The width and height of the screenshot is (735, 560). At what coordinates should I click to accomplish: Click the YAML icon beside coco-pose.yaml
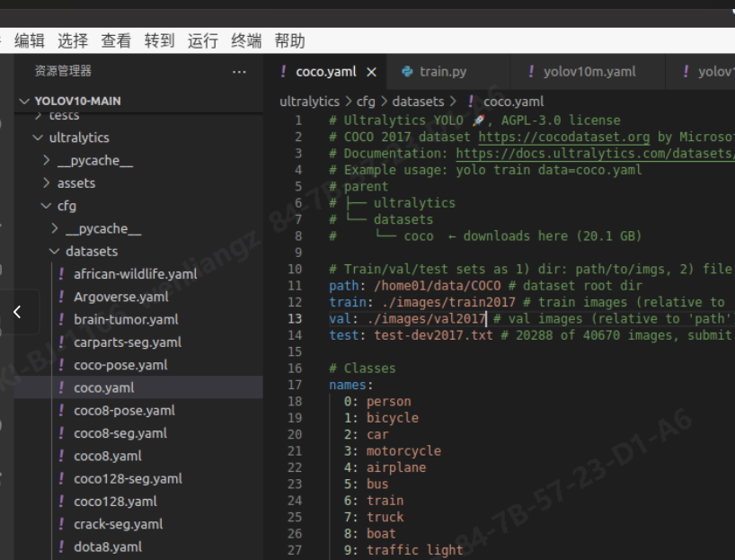coord(61,365)
